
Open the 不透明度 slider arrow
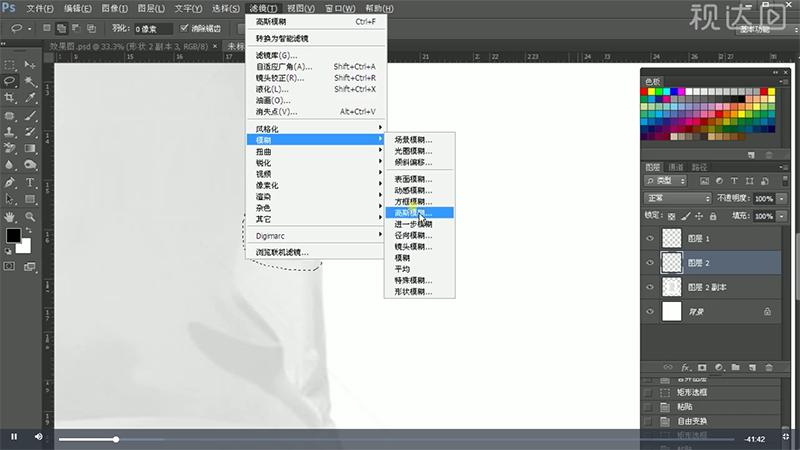782,198
